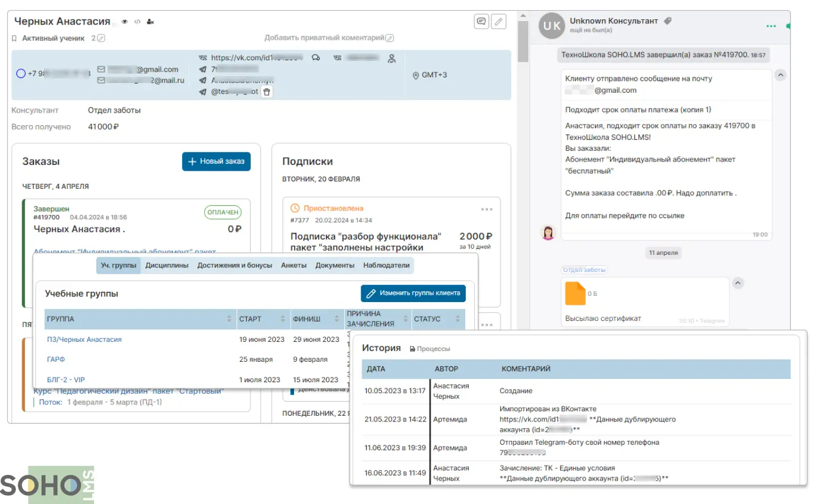Viewport: 827px width, 504px height.
Task: Open the Анкеты tab
Action: [293, 265]
